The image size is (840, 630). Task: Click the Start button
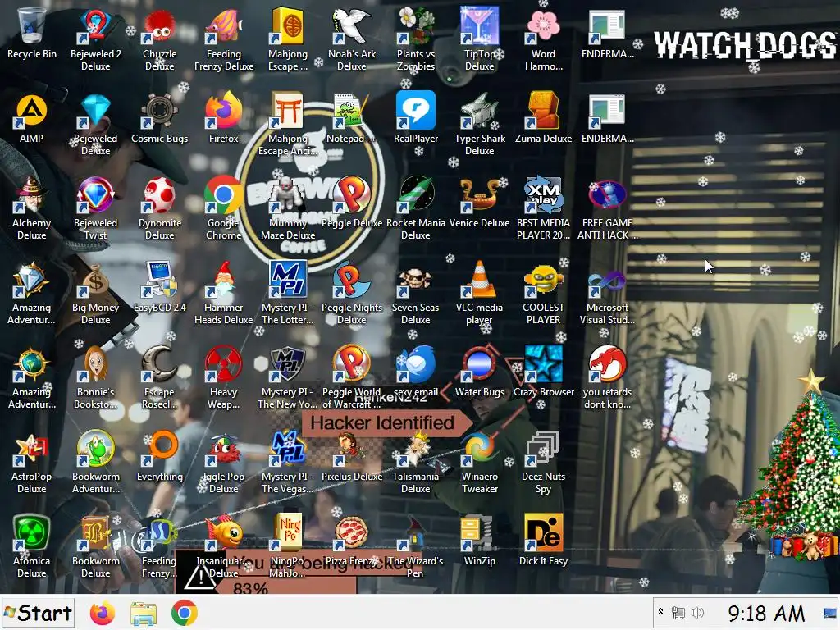(x=38, y=613)
